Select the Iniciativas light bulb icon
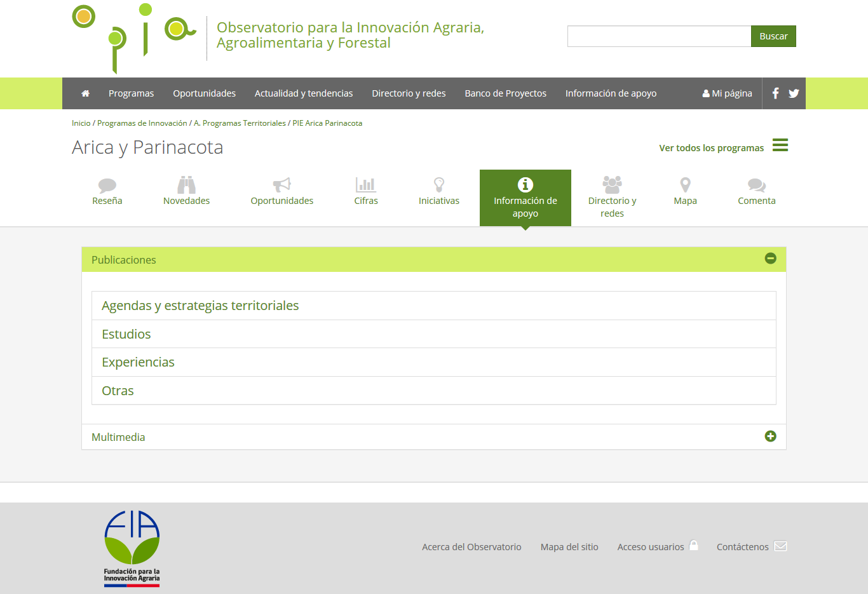868x594 pixels. point(439,184)
